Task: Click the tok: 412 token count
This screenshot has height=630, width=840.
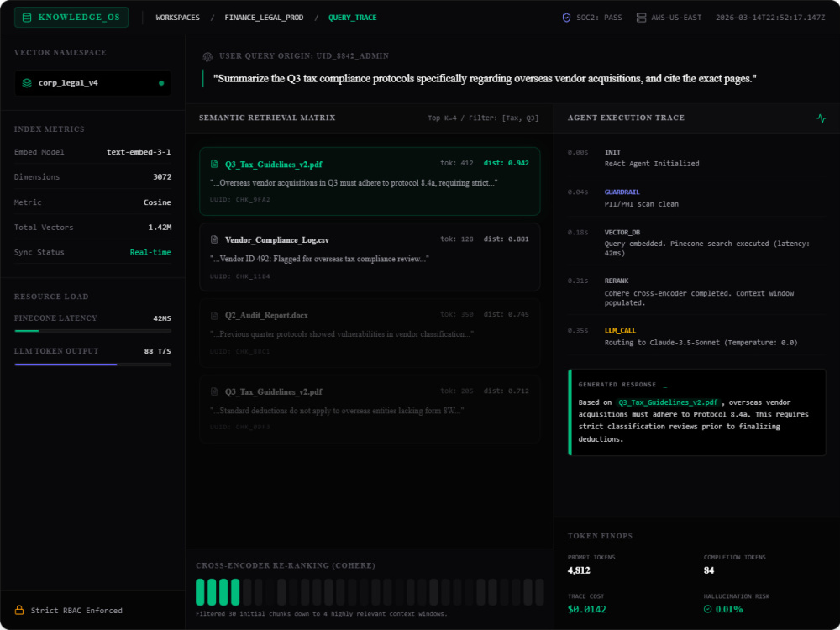Action: pyautogui.click(x=456, y=164)
